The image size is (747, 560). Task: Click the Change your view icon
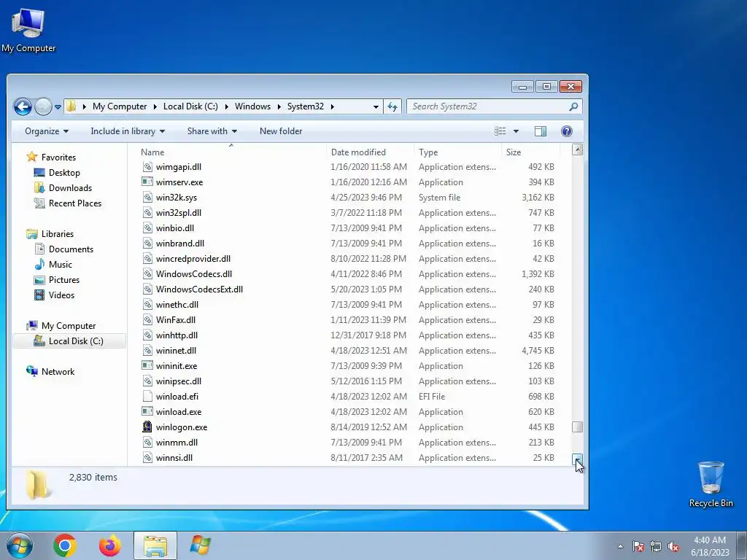coord(500,131)
